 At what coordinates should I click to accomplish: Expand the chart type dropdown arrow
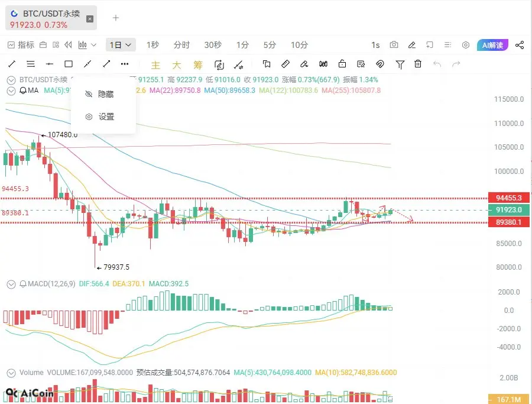tap(94, 45)
